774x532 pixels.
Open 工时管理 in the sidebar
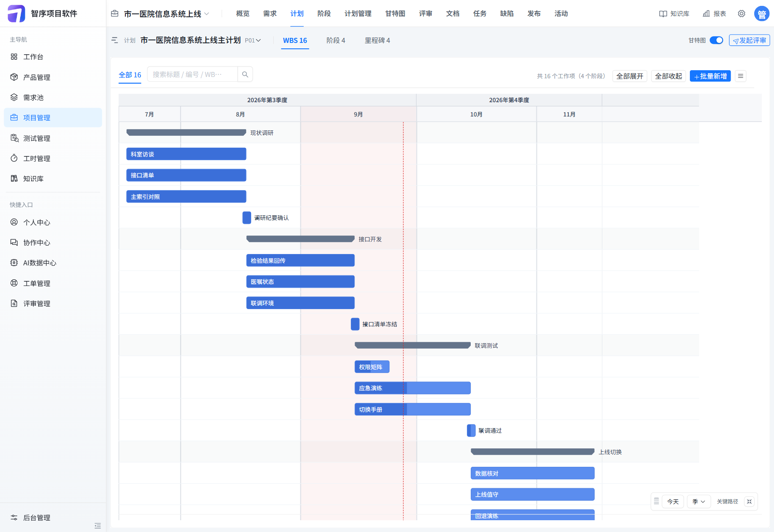click(53, 159)
